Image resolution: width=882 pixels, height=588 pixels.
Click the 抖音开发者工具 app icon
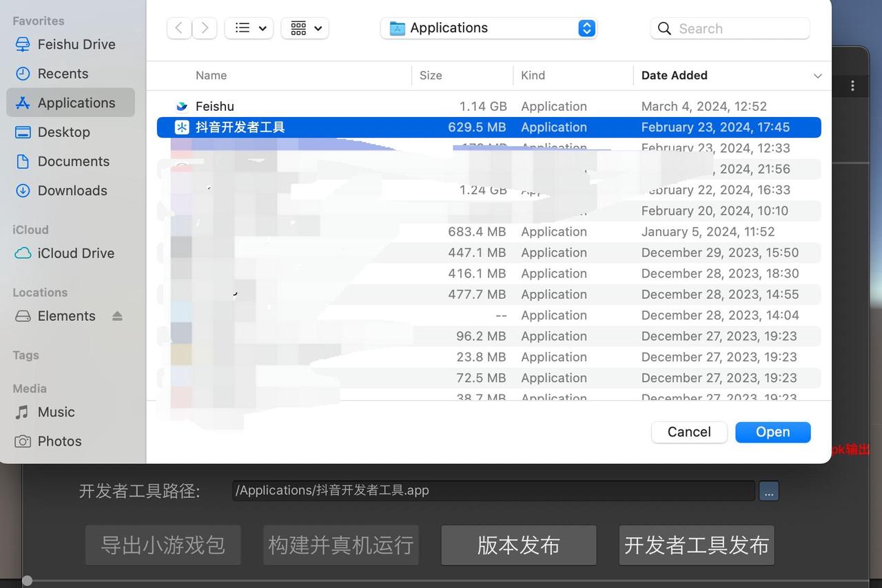[182, 127]
